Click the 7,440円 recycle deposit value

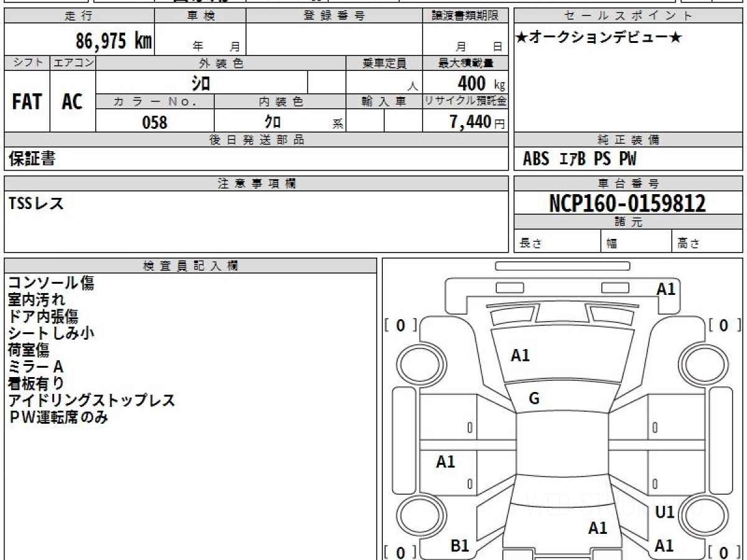pos(477,122)
